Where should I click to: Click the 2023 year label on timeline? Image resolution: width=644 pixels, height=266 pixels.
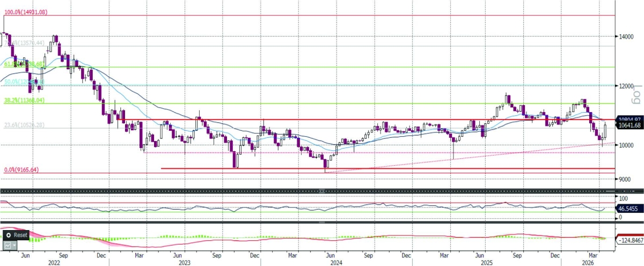click(x=185, y=263)
